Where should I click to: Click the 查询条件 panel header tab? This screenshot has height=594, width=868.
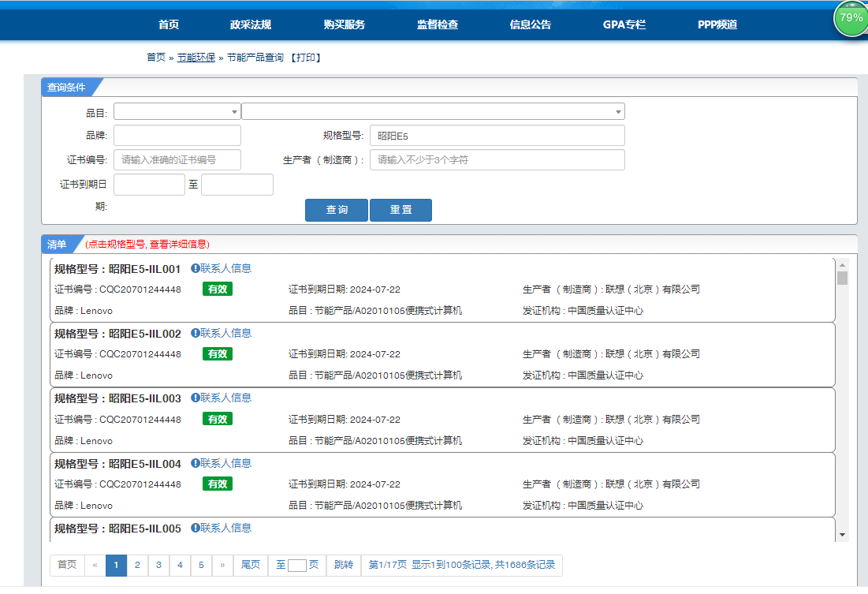pyautogui.click(x=68, y=88)
